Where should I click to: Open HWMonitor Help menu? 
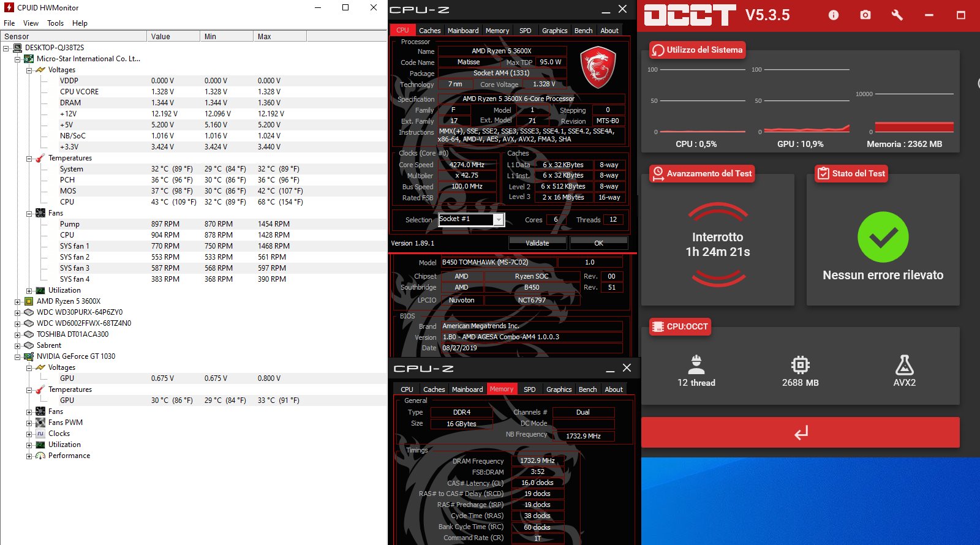tap(80, 23)
